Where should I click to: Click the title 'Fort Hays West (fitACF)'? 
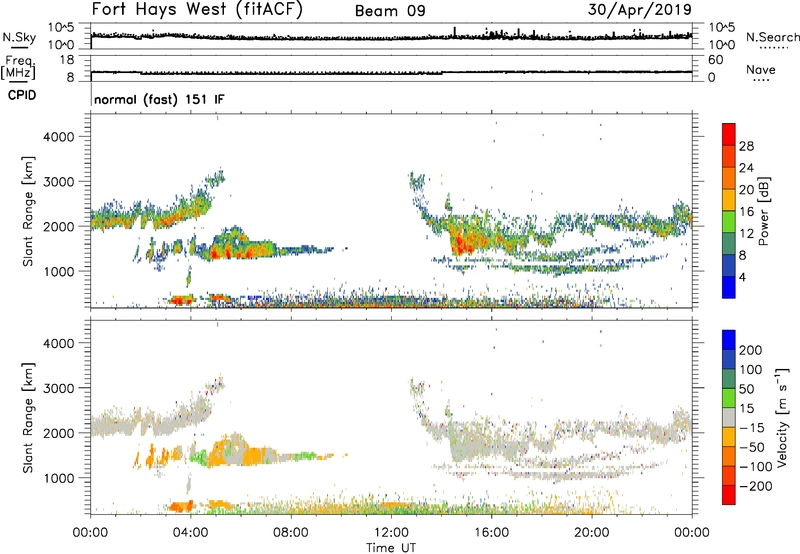coord(197,10)
